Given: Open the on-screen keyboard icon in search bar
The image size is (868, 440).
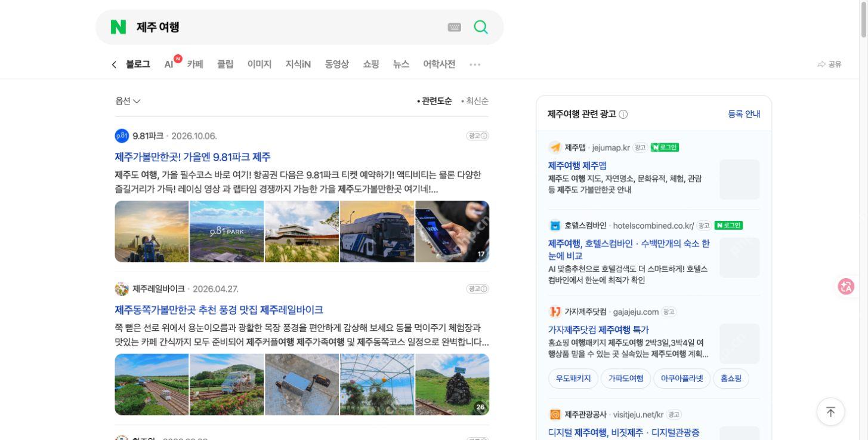Looking at the screenshot, I should pos(455,27).
